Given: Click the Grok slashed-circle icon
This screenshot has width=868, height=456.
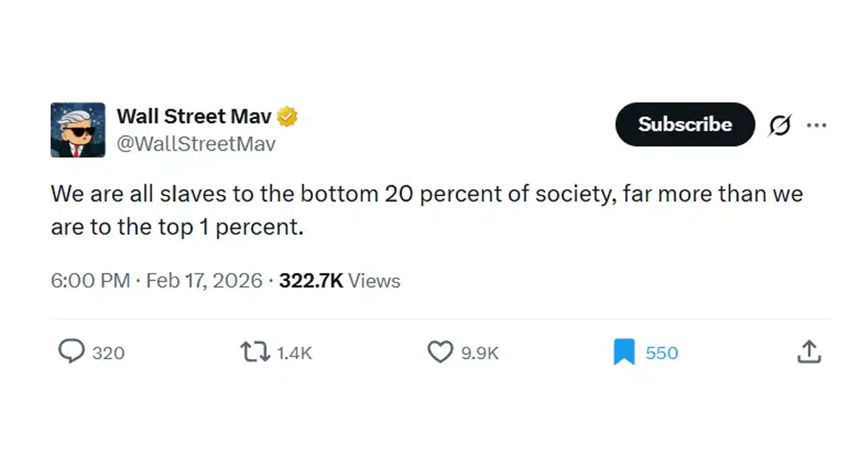Looking at the screenshot, I should point(780,125).
